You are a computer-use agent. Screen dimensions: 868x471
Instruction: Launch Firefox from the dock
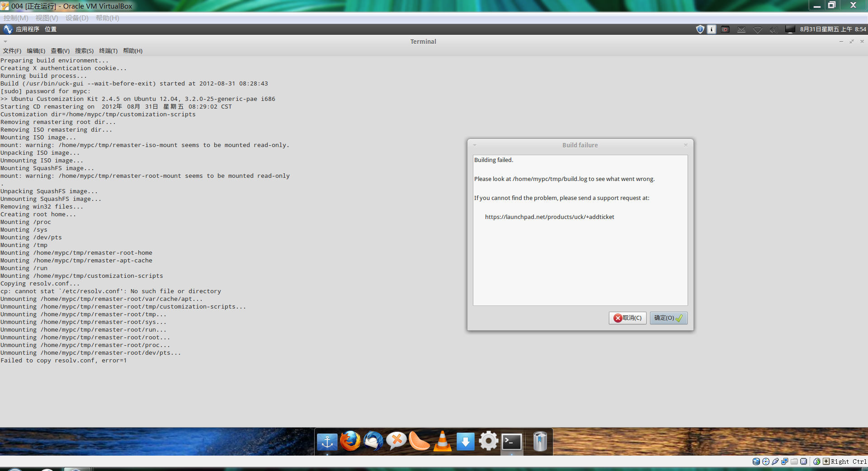[350, 441]
